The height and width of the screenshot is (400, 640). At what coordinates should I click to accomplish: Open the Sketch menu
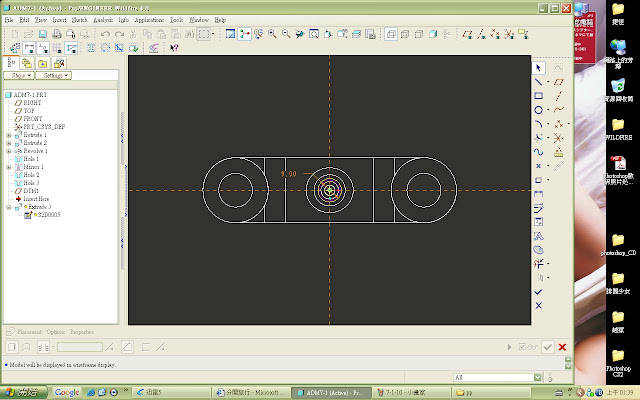click(80, 19)
